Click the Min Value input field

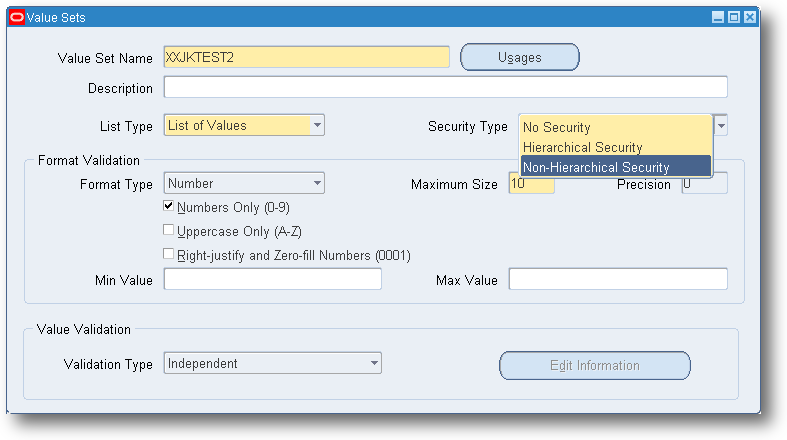coord(273,279)
